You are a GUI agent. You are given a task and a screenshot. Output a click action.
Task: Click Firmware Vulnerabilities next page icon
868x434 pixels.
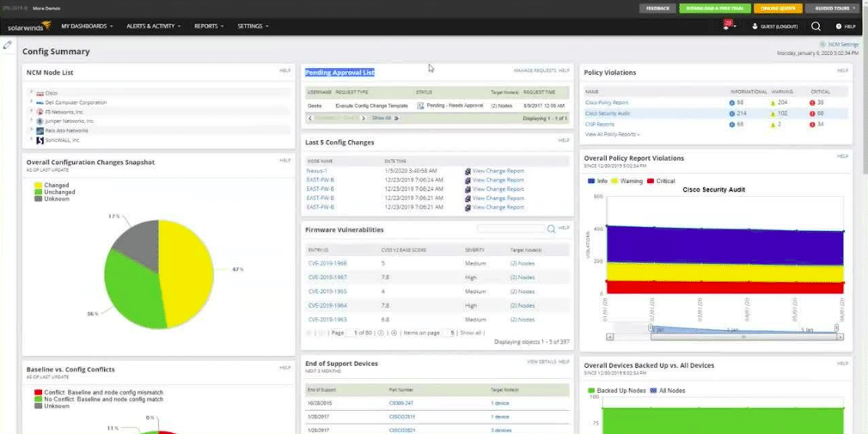click(381, 333)
